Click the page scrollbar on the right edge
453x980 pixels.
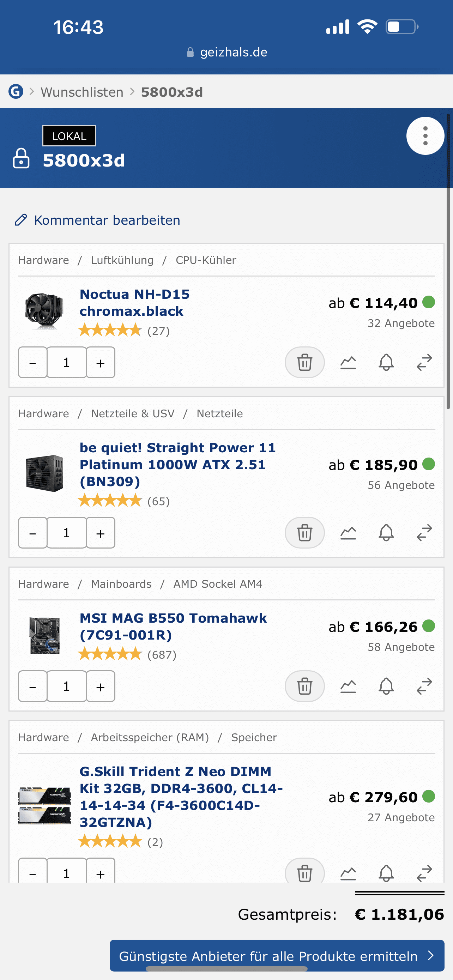click(x=449, y=262)
